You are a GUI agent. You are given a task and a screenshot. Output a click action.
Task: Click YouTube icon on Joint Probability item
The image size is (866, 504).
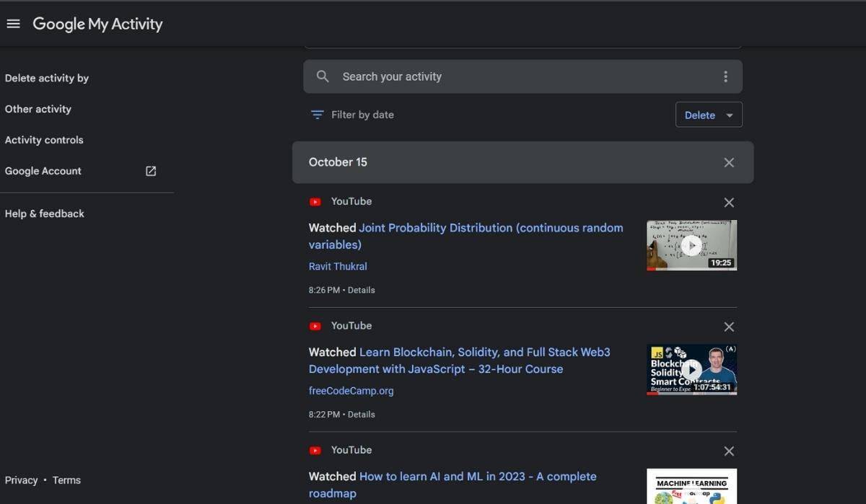tap(315, 202)
